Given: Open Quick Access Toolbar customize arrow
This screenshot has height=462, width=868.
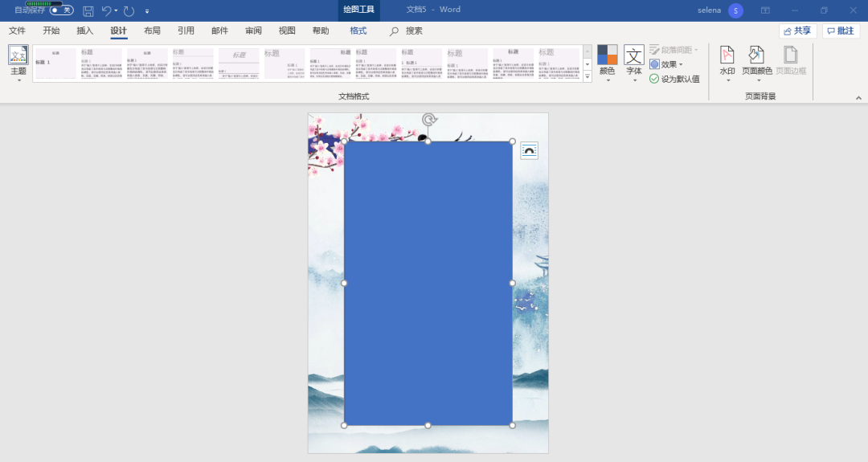Looking at the screenshot, I should click(x=147, y=11).
